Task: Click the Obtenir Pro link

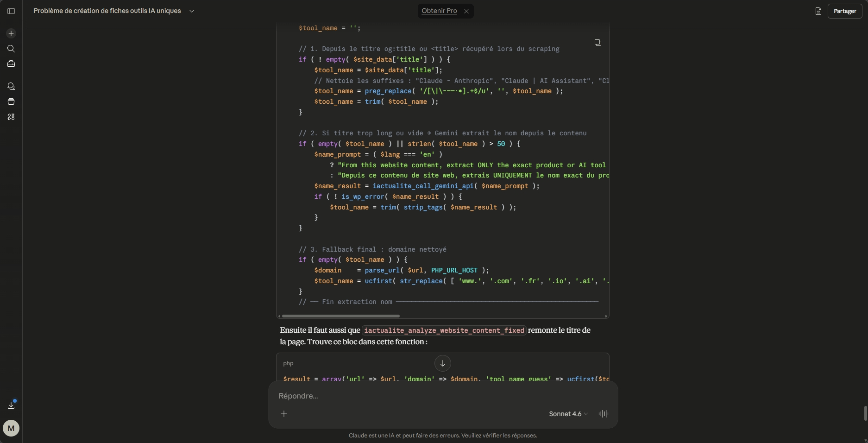Action: click(439, 11)
